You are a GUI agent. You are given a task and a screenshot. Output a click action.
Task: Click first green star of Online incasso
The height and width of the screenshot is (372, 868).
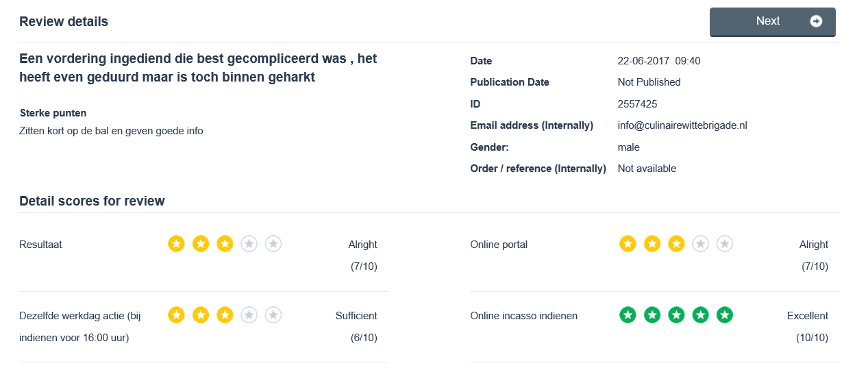click(x=628, y=315)
